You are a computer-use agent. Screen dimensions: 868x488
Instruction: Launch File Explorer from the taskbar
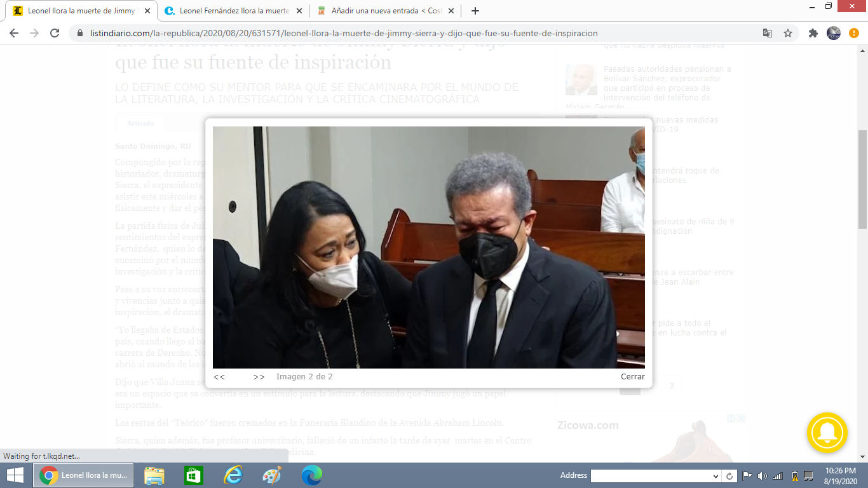[154, 475]
